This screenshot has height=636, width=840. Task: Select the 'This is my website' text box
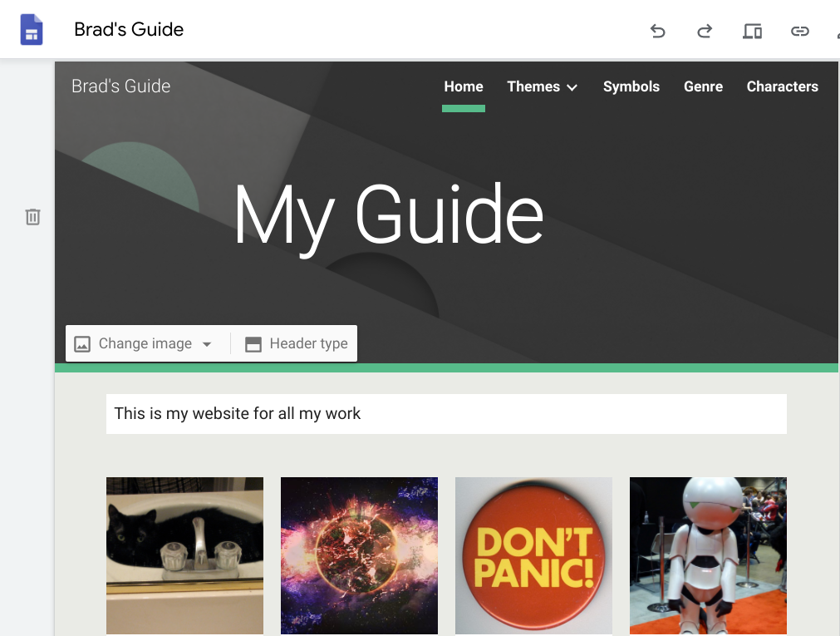click(x=446, y=414)
